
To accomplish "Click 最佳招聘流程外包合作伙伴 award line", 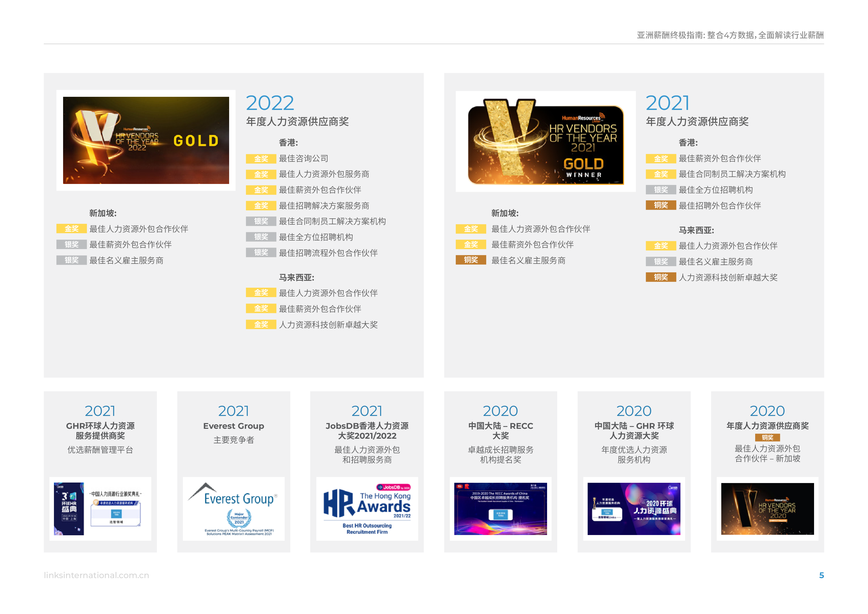I will pyautogui.click(x=328, y=253).
